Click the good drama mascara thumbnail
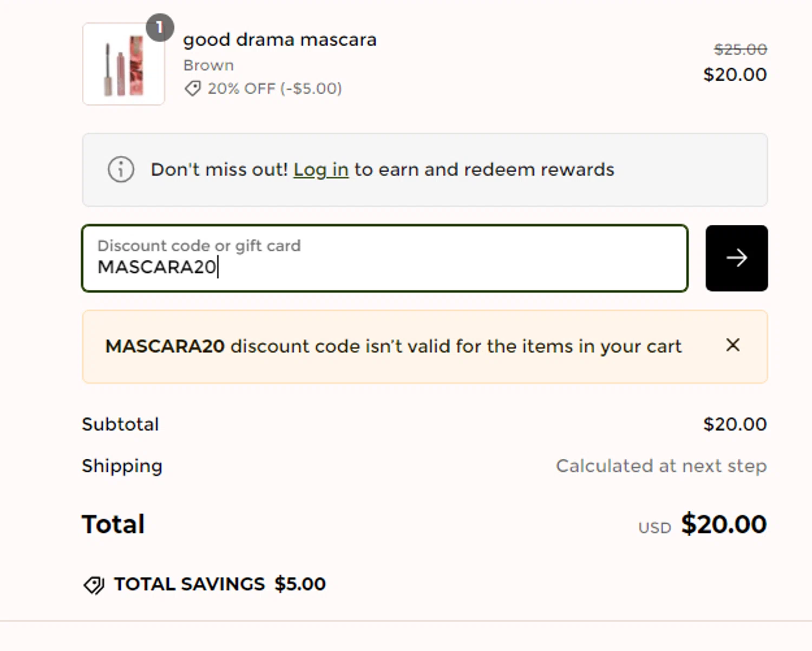812x651 pixels. (123, 65)
